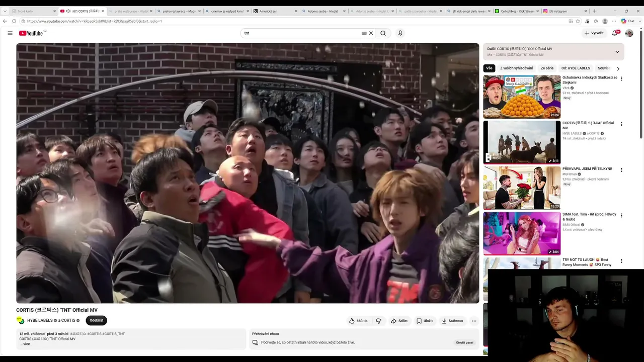Expand the Mix playlist panel
The width and height of the screenshot is (644, 362).
617,52
